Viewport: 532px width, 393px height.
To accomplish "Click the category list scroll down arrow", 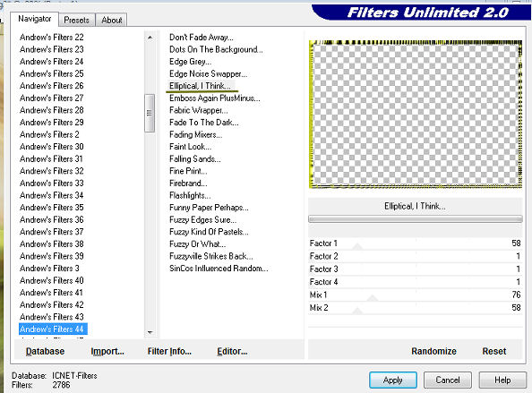I will click(150, 332).
